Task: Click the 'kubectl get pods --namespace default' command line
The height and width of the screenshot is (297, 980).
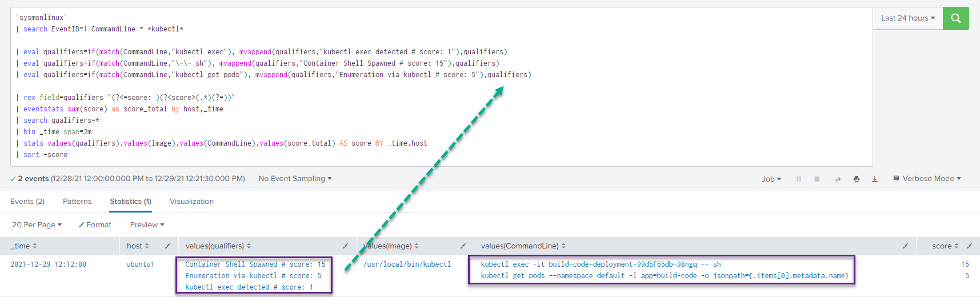Action: click(x=665, y=276)
